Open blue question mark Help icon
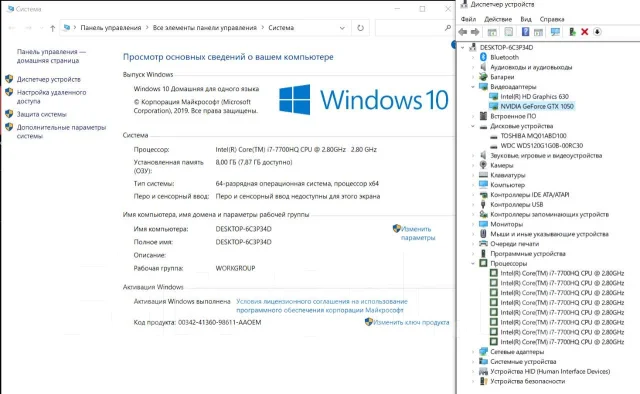Image resolution: width=640 pixels, height=394 pixels. 525,32
